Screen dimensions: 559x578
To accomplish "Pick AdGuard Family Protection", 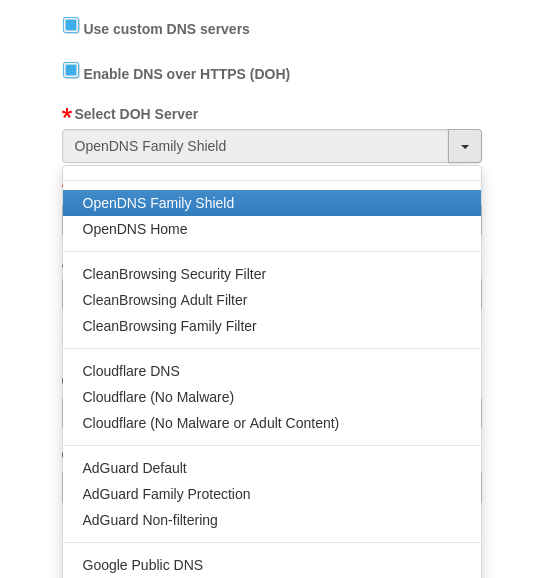I will tap(272, 494).
